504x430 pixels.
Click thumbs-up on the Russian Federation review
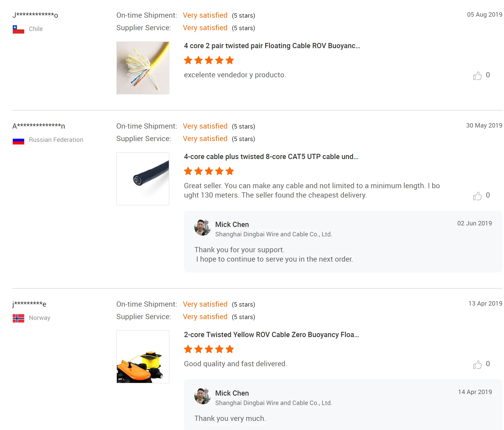[x=477, y=196]
